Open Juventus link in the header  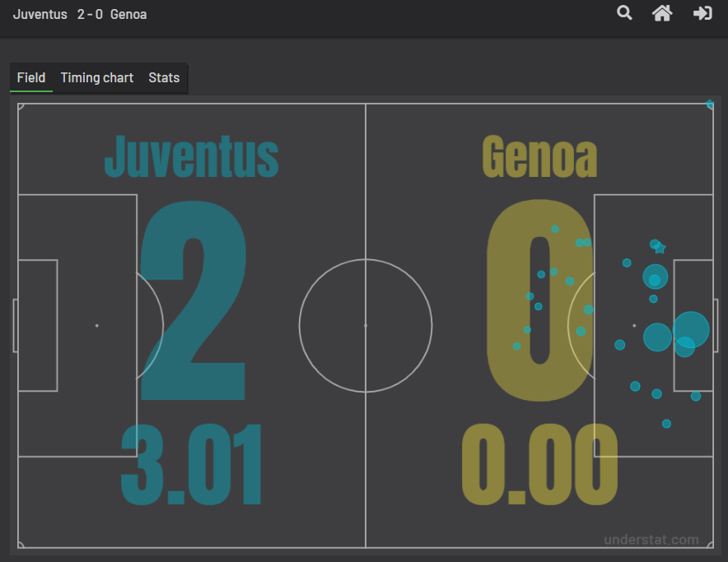40,14
